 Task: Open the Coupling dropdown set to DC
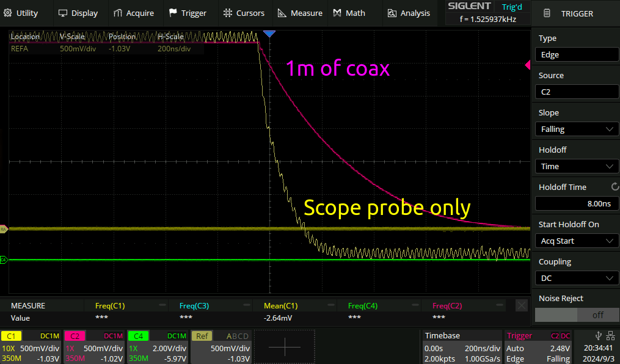tap(577, 278)
